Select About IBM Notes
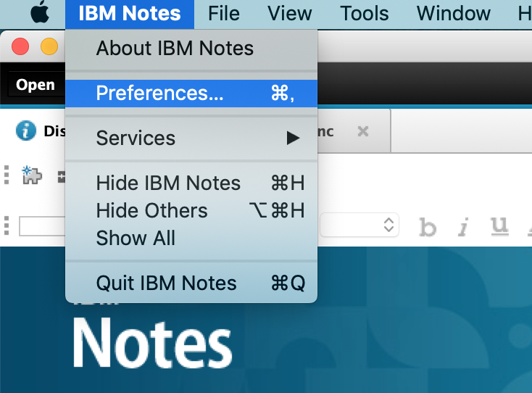Image resolution: width=532 pixels, height=393 pixels. 191,48
